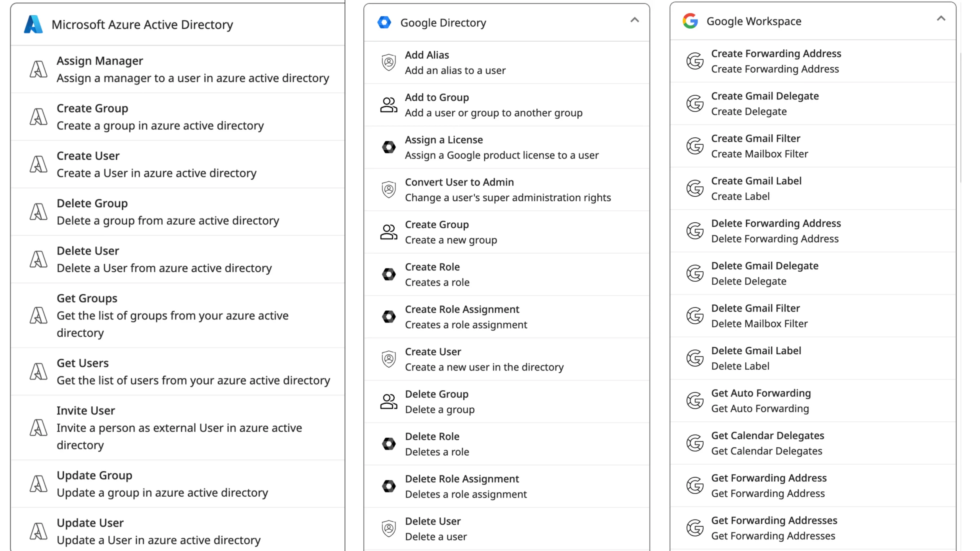Click the shield icon beside Create a new user
The image size is (980, 551).
(x=389, y=359)
